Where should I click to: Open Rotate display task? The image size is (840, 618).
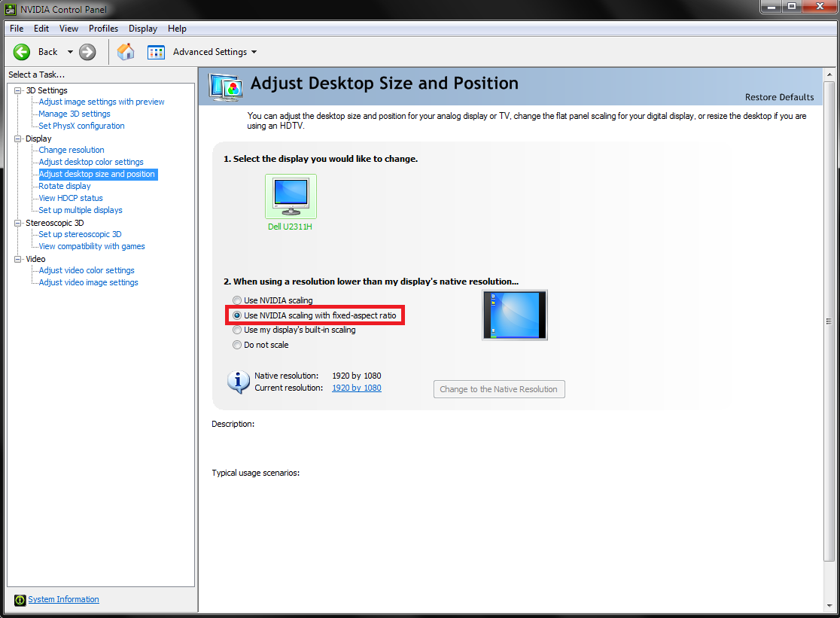click(64, 186)
